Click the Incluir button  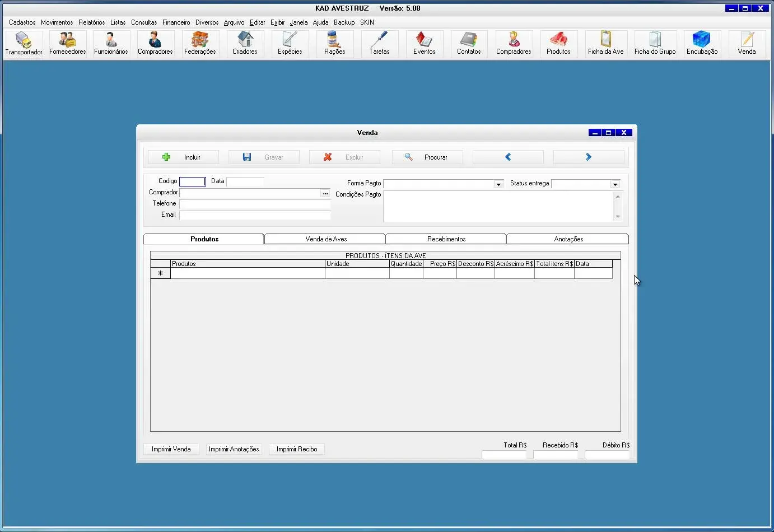coord(183,157)
